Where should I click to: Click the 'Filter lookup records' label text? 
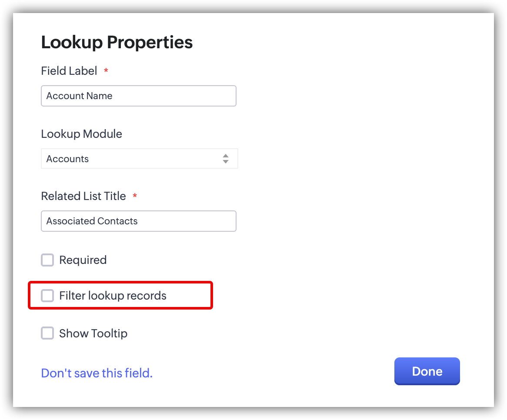[113, 296]
